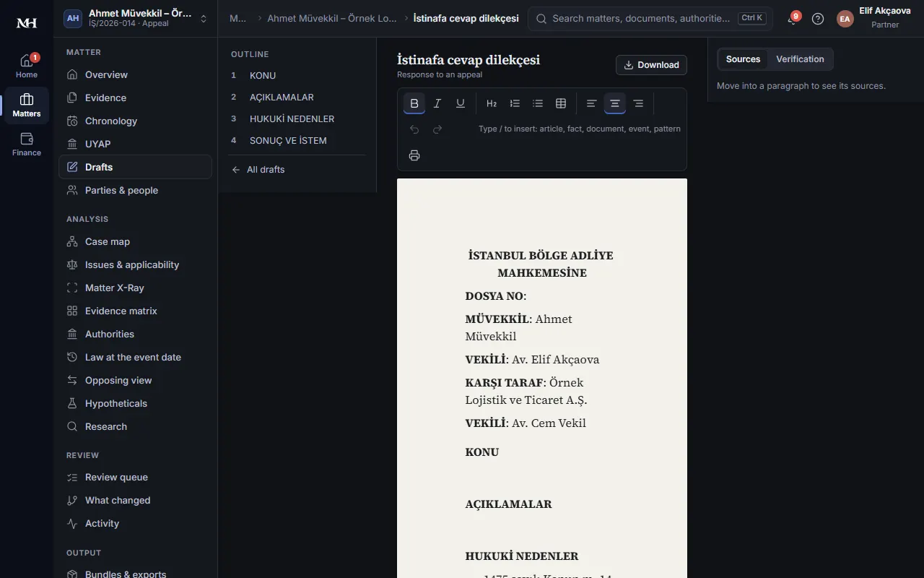Open Research page

135,426
